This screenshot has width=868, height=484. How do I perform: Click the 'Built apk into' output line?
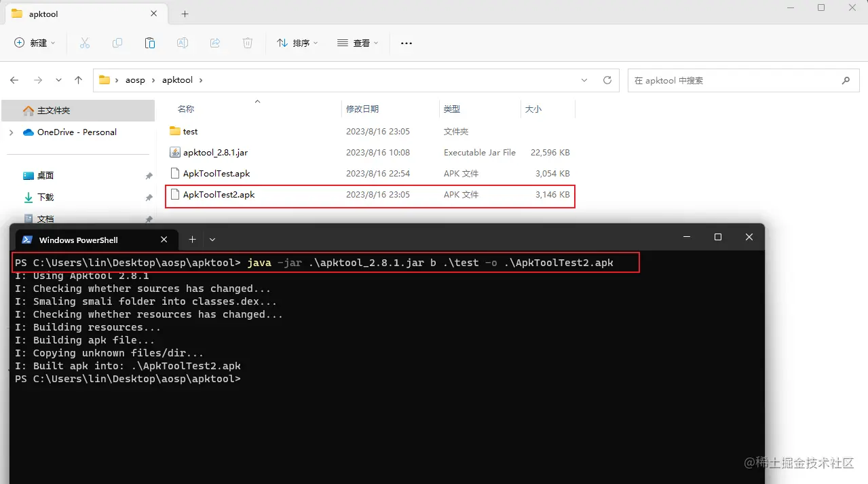[x=128, y=366]
